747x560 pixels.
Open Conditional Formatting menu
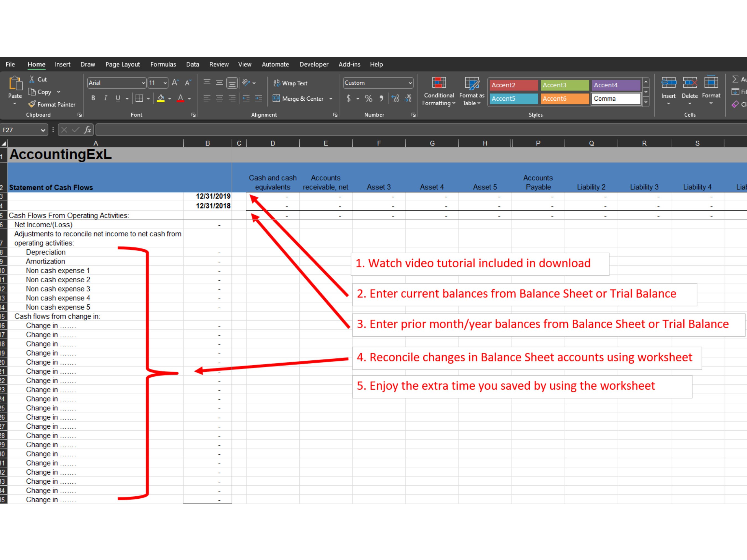point(439,91)
